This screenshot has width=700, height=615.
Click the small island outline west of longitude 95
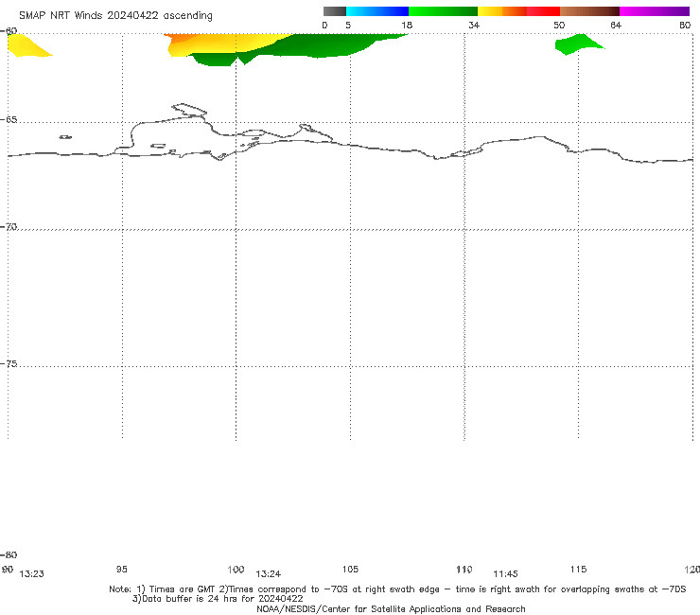(x=65, y=137)
